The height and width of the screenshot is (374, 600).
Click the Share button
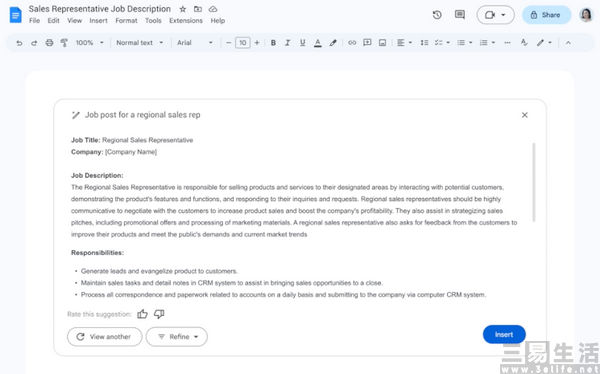[x=546, y=15]
